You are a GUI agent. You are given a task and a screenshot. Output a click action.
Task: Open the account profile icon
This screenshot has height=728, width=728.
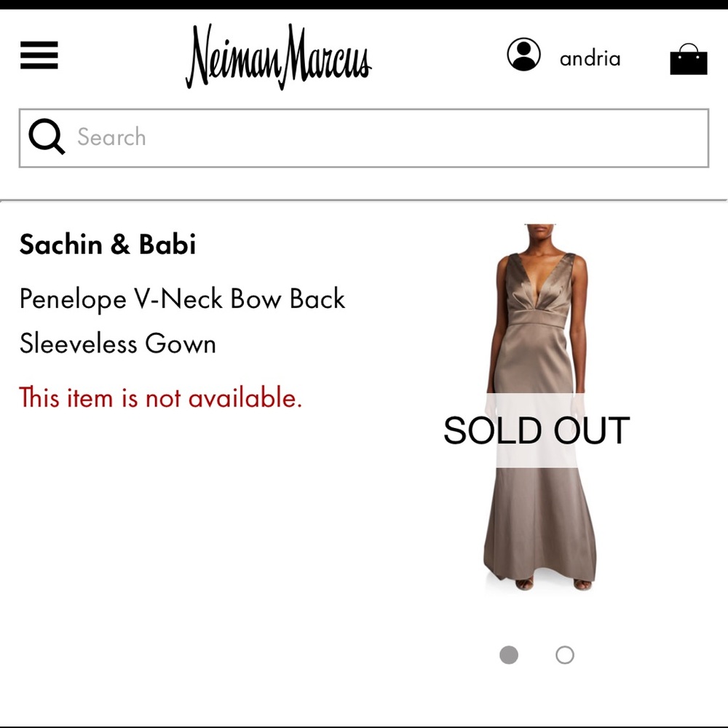point(523,55)
